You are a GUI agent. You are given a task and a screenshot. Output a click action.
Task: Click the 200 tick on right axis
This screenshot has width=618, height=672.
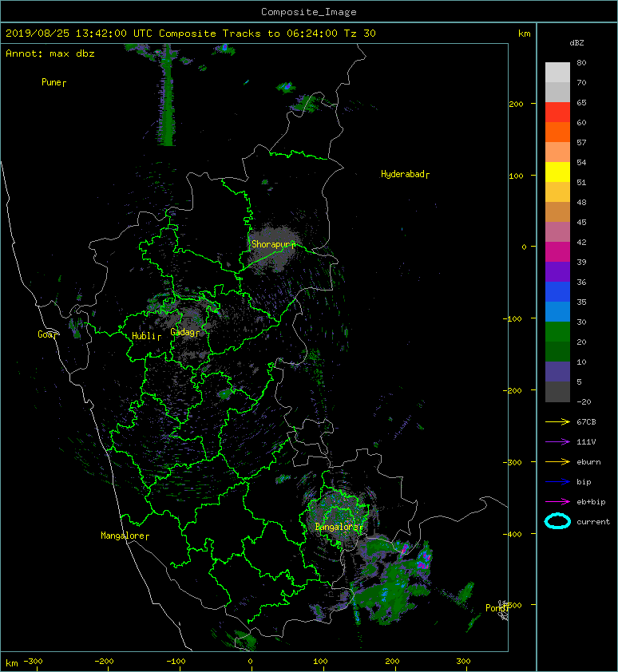tap(516, 104)
